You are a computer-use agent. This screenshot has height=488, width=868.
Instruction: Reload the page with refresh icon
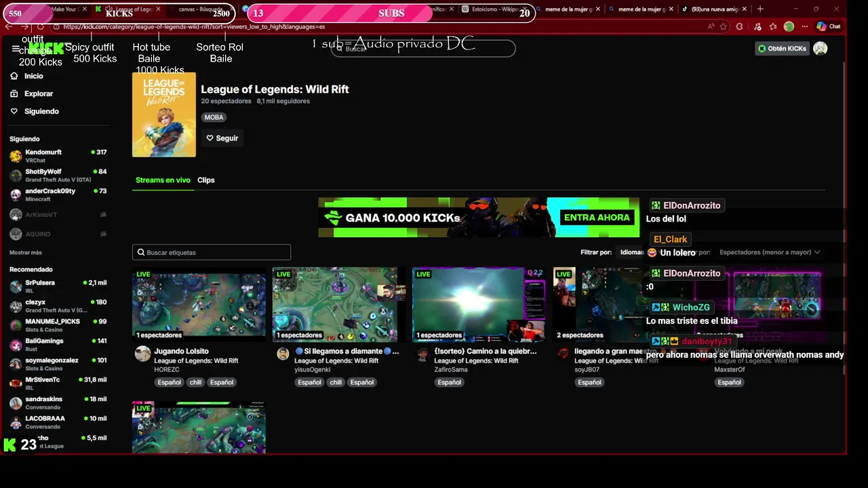(x=41, y=26)
